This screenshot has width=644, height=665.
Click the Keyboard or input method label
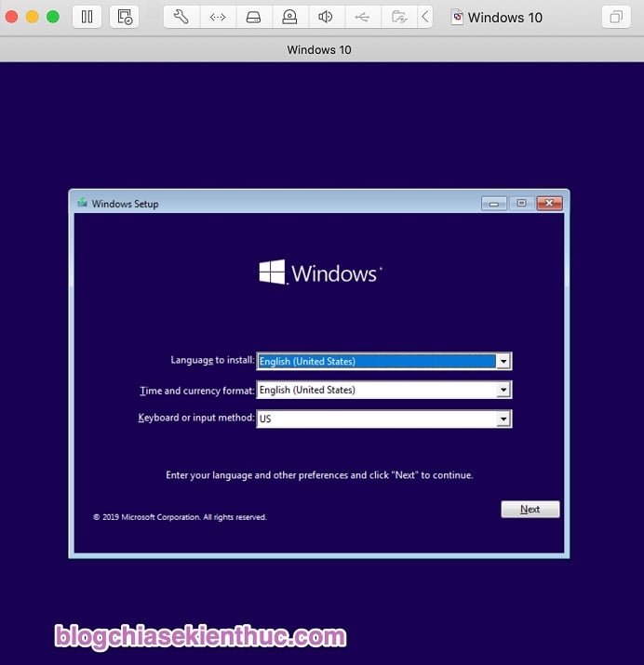(x=196, y=418)
